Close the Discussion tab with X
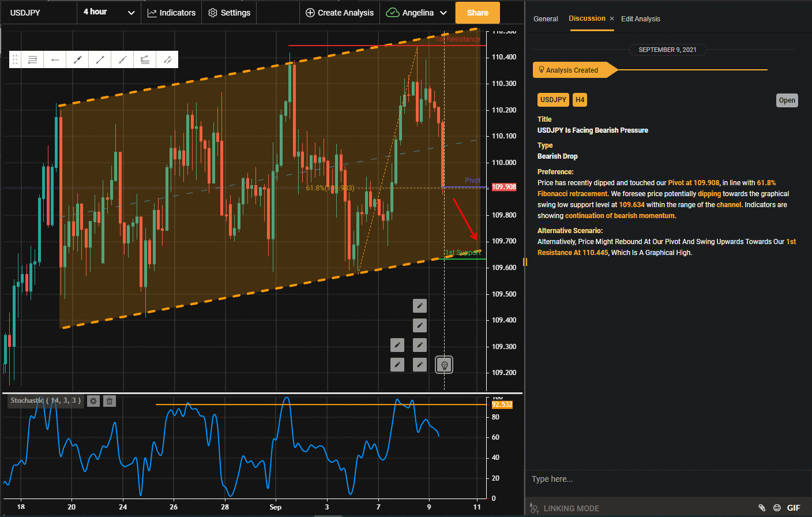 [x=612, y=18]
